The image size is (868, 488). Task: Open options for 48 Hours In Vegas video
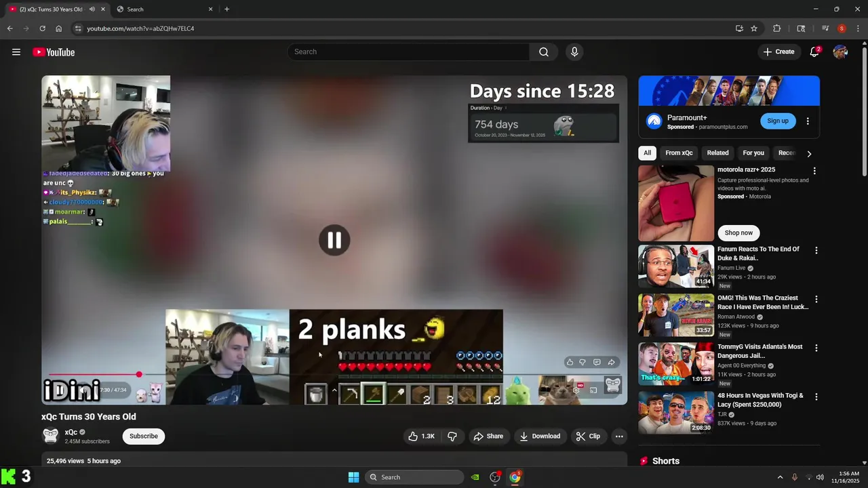816,396
